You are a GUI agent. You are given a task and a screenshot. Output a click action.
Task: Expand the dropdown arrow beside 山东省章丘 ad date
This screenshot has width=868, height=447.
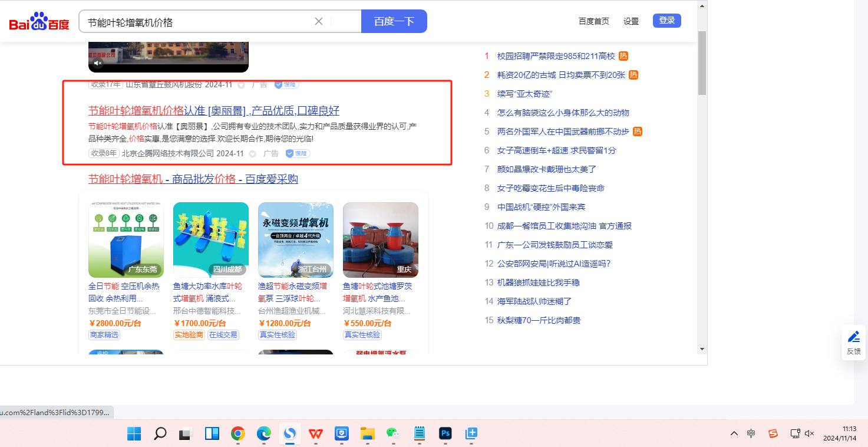[241, 85]
